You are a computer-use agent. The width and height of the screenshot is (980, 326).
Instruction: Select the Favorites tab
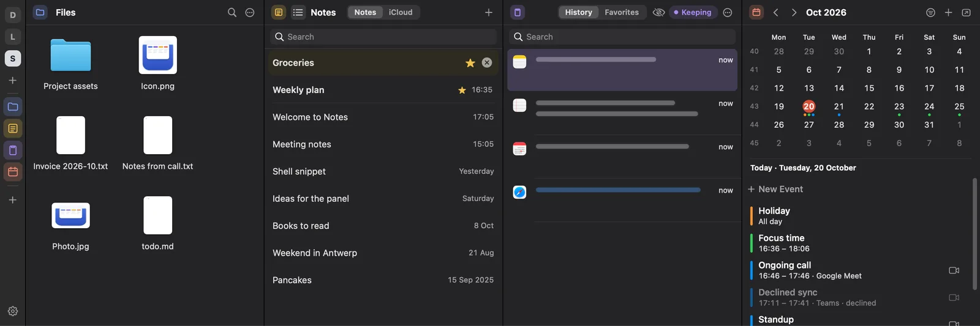coord(622,12)
